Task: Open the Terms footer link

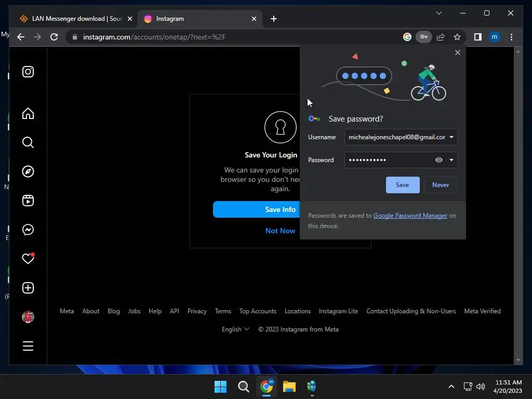Action: coord(223,311)
